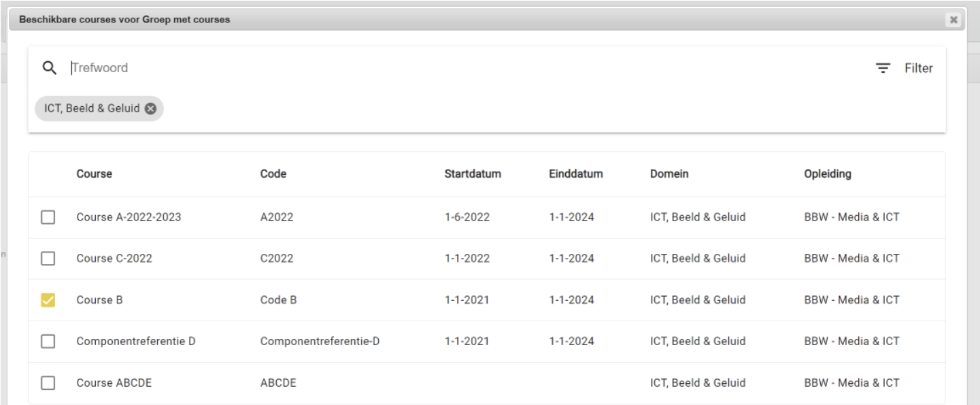Screen dimensions: 980x405
Task: Sort by the Einddatum column header
Action: [575, 174]
